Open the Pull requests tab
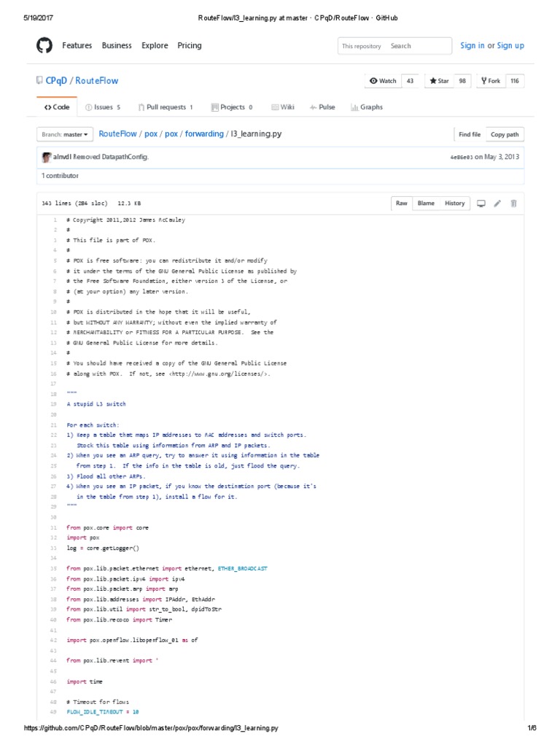Image resolution: width=560 pixels, height=747 pixels. click(166, 107)
